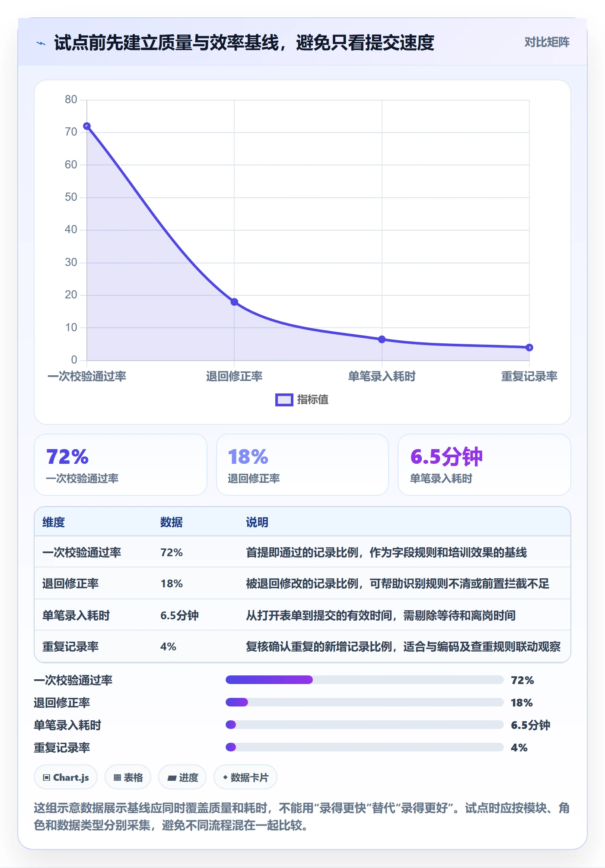Click progress label 一次校验通过率
The height and width of the screenshot is (868, 605).
click(73, 681)
